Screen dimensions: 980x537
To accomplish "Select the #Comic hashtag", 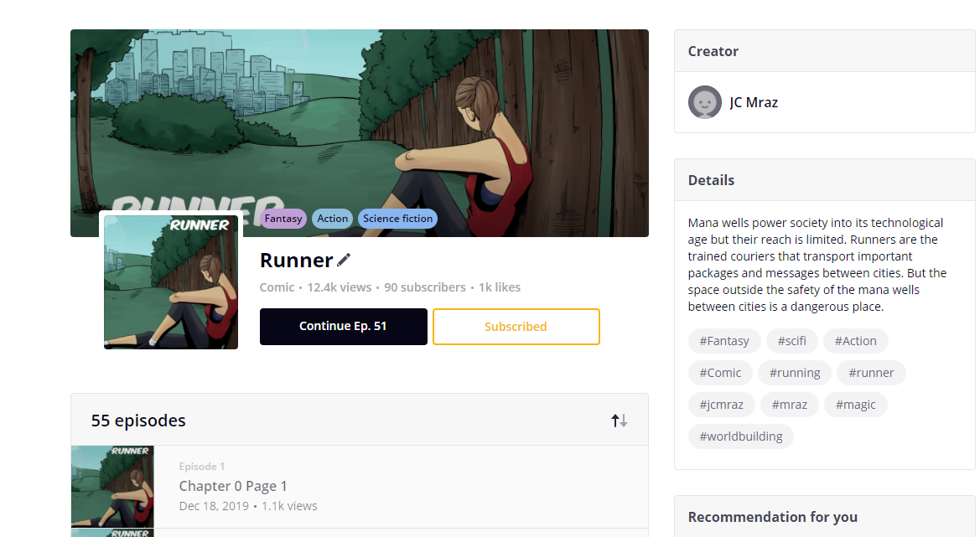I will (x=720, y=373).
